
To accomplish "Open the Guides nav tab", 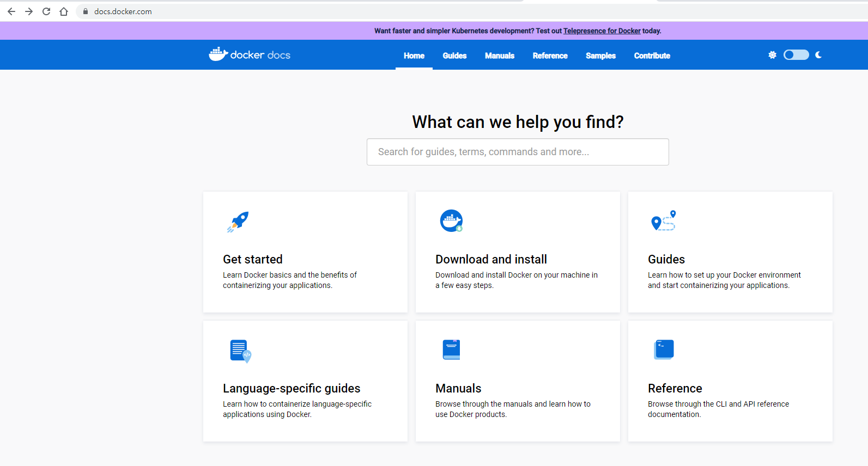I will [454, 56].
